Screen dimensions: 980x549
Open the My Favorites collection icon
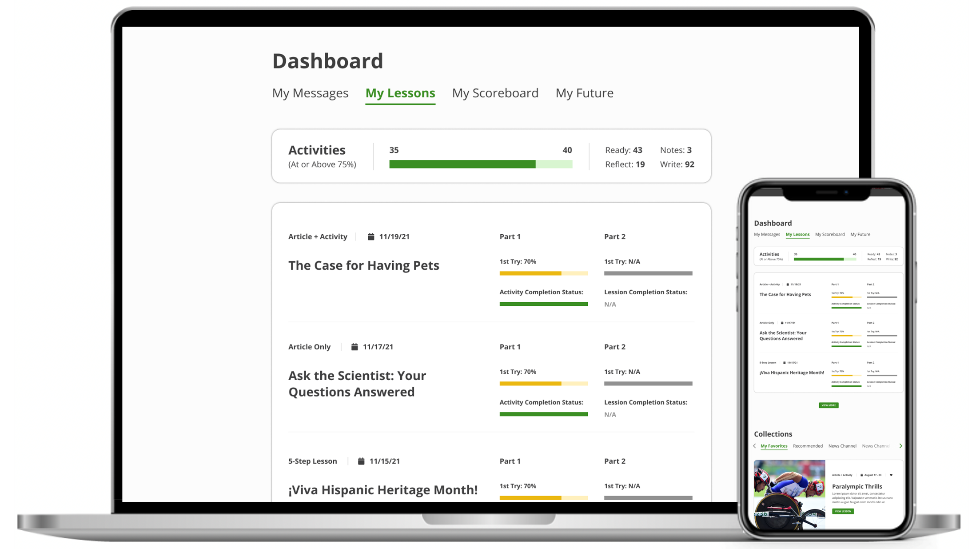point(773,445)
